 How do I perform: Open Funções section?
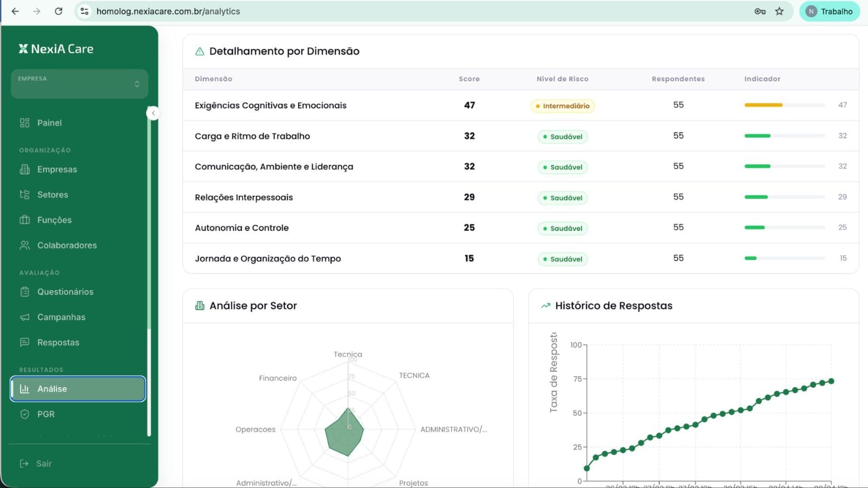[x=78, y=220]
